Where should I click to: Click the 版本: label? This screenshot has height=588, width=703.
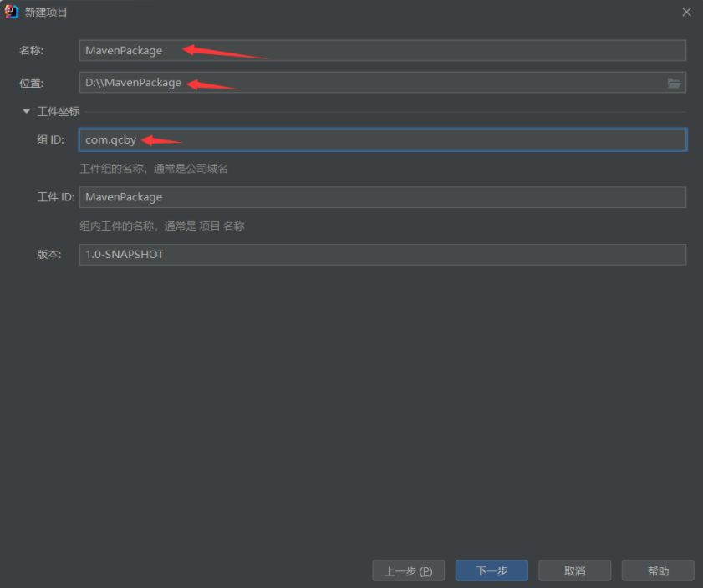[x=48, y=255]
